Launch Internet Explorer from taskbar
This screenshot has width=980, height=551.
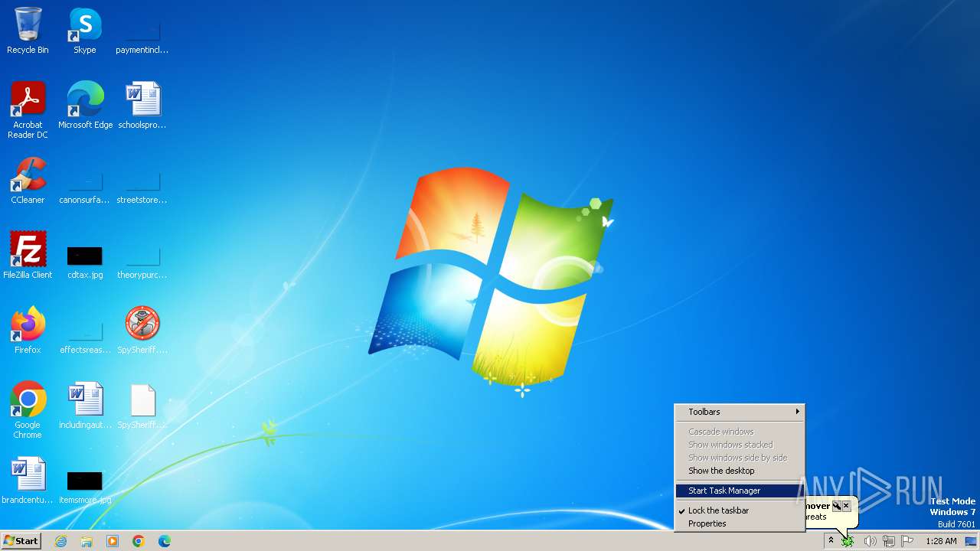coord(60,541)
